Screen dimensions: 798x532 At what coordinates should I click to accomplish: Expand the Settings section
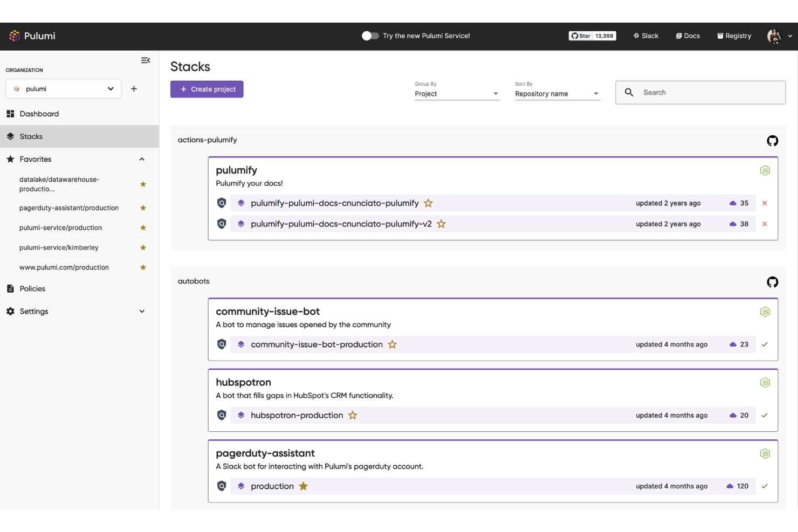pyautogui.click(x=142, y=312)
